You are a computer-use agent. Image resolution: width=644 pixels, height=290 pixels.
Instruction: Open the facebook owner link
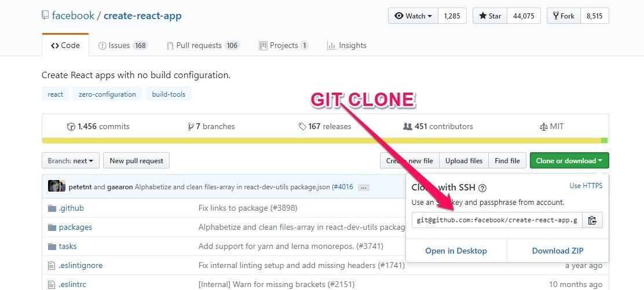click(x=73, y=16)
